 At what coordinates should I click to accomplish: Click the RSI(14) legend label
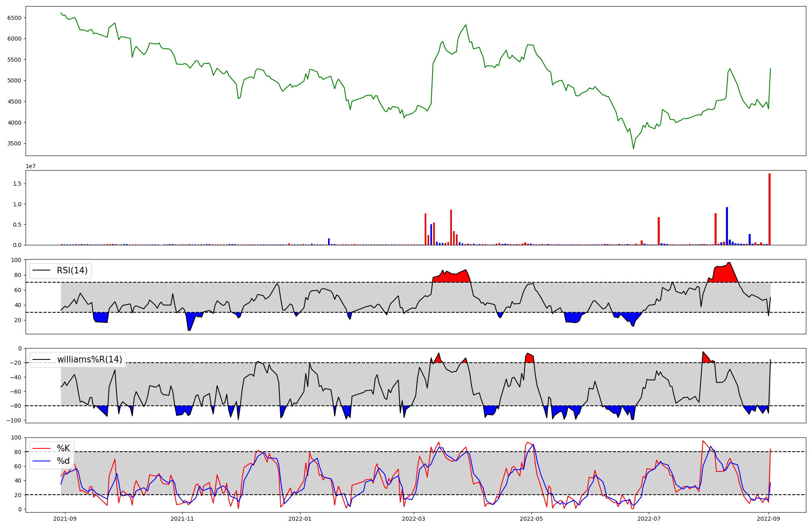point(72,270)
